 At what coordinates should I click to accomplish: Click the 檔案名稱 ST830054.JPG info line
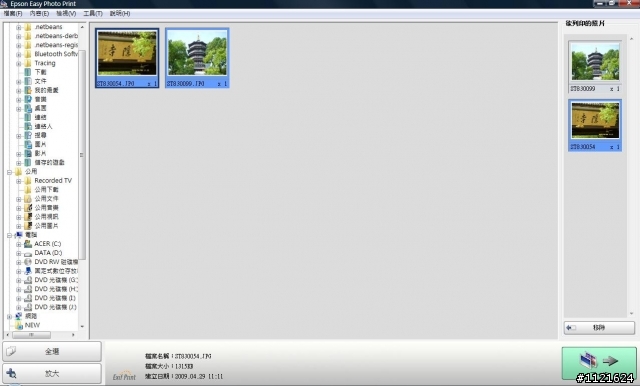click(x=178, y=356)
